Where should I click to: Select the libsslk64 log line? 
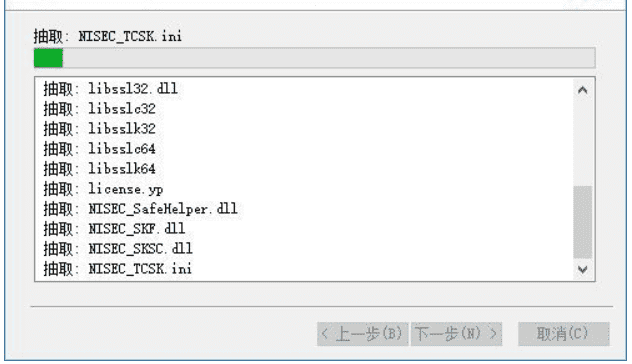[x=100, y=168]
